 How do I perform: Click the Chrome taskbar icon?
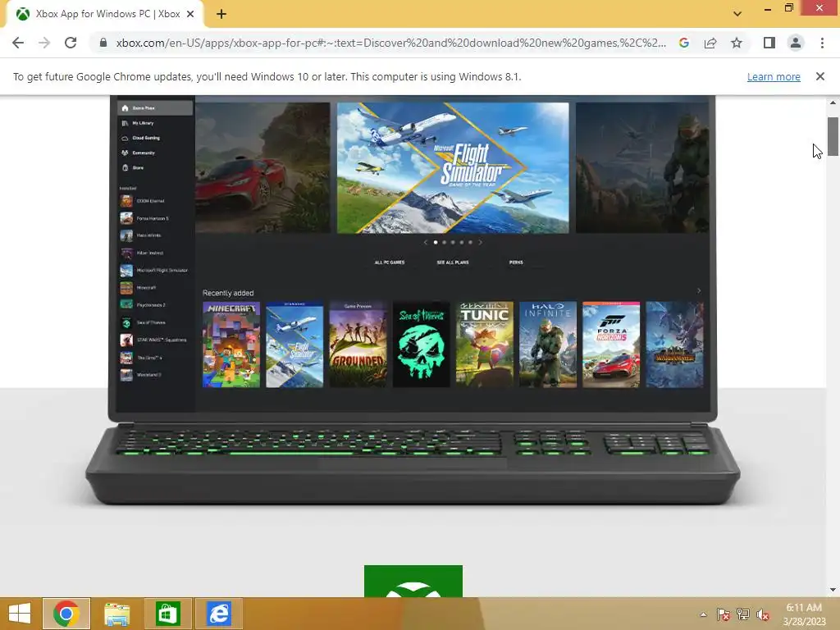(x=66, y=614)
